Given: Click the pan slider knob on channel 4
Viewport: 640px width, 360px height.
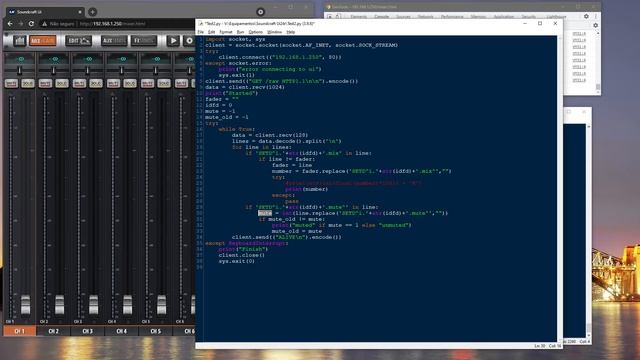Looking at the screenshot, I should (x=121, y=71).
